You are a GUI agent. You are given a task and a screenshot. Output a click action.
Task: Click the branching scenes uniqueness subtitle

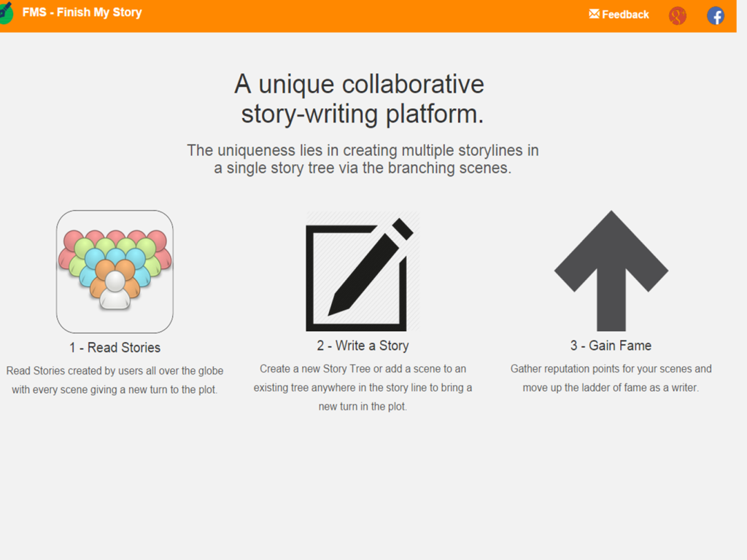pyautogui.click(x=363, y=159)
